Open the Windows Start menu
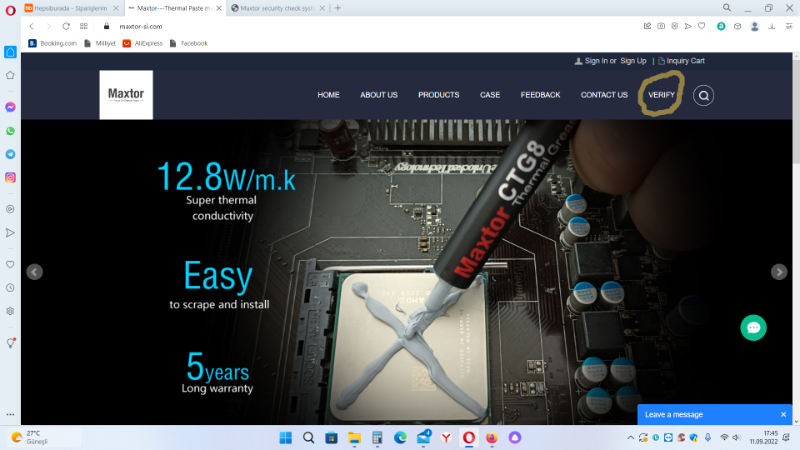This screenshot has height=450, width=800. pos(286,437)
